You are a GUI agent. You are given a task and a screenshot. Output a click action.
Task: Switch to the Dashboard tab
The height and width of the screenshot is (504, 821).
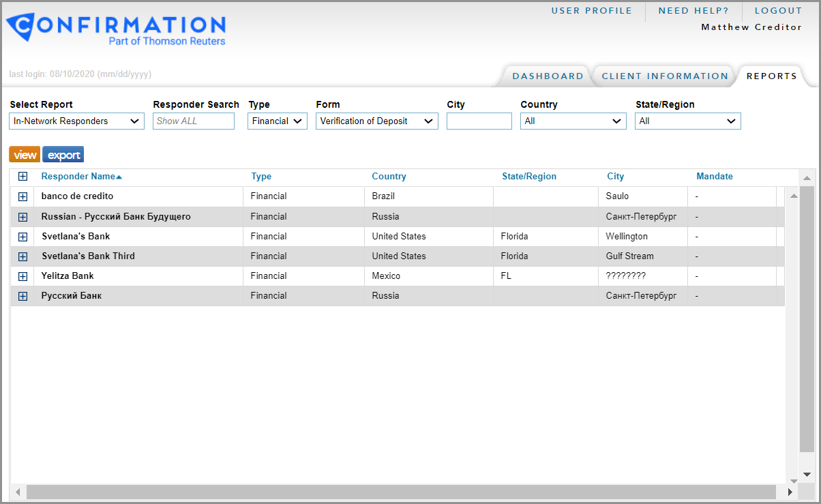pyautogui.click(x=548, y=76)
